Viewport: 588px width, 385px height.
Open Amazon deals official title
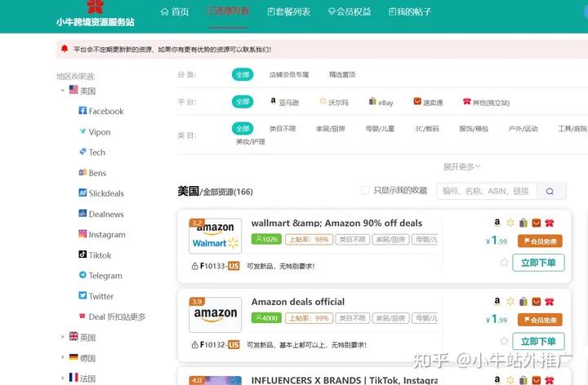[x=298, y=302]
